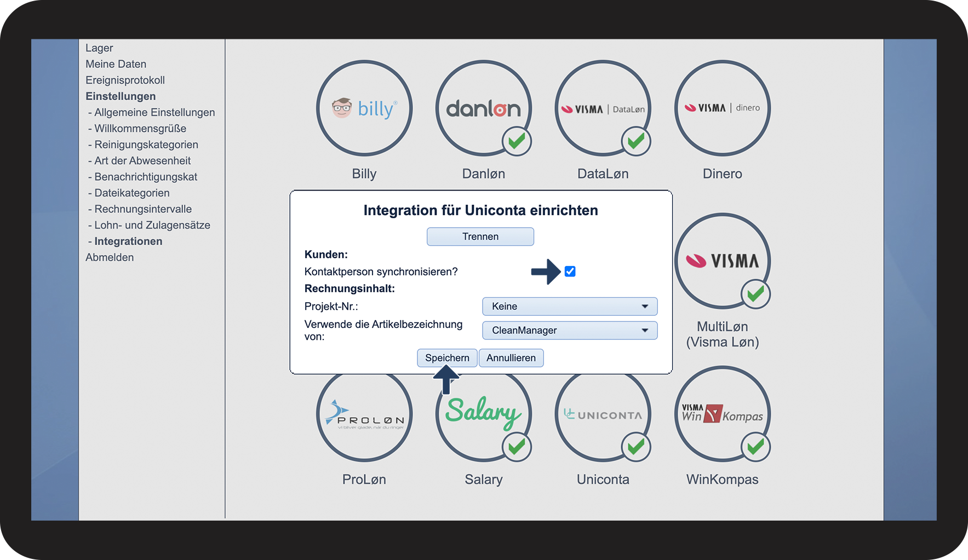Open the Billy integration icon

click(364, 108)
